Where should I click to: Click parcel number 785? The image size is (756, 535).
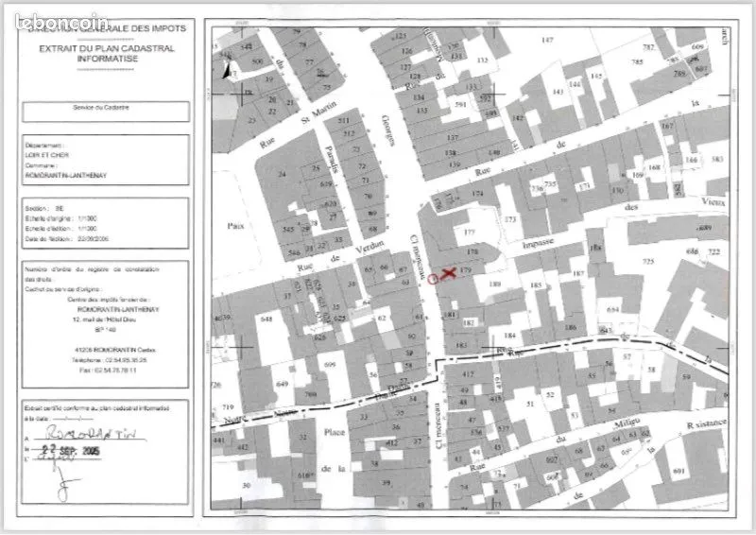coord(637,62)
